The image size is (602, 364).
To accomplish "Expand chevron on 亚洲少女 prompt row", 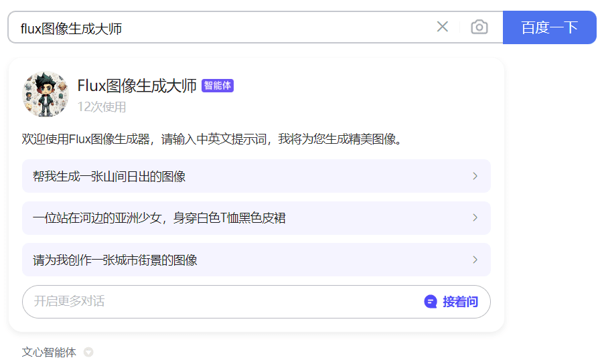I will pos(475,218).
